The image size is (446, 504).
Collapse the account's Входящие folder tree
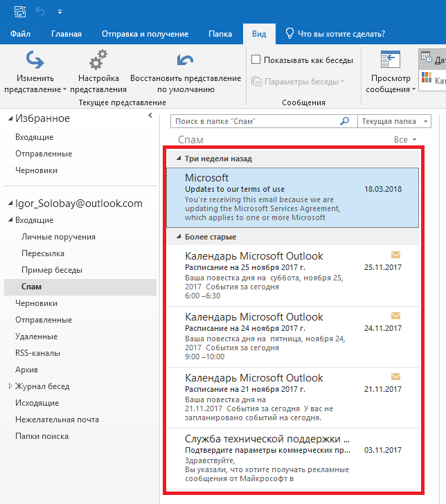[x=10, y=220]
